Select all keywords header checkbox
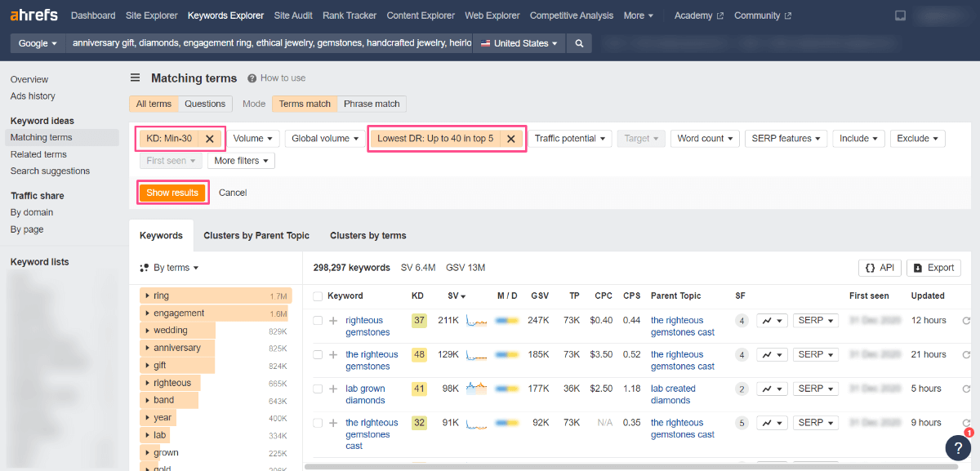The width and height of the screenshot is (980, 471). pos(318,296)
